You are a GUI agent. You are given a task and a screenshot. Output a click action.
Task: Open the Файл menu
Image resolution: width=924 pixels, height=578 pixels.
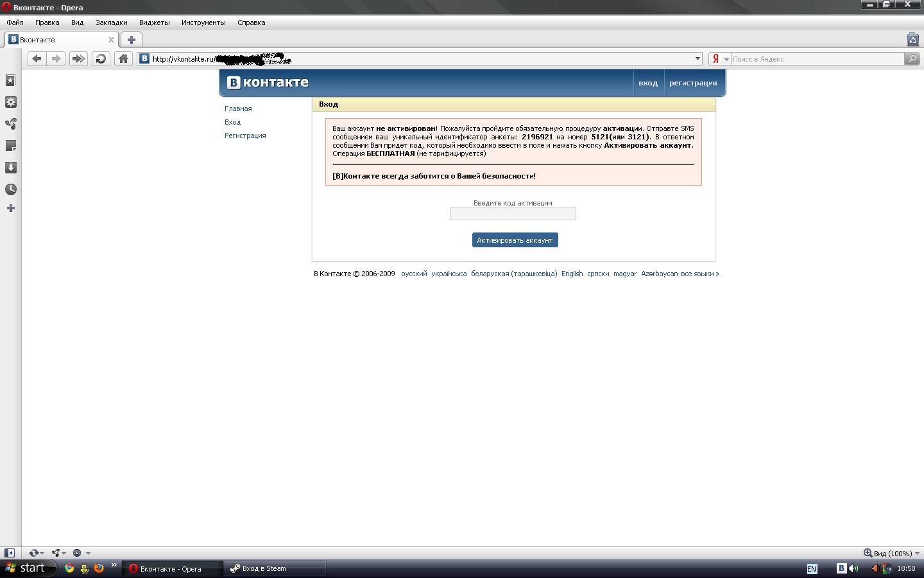click(15, 22)
